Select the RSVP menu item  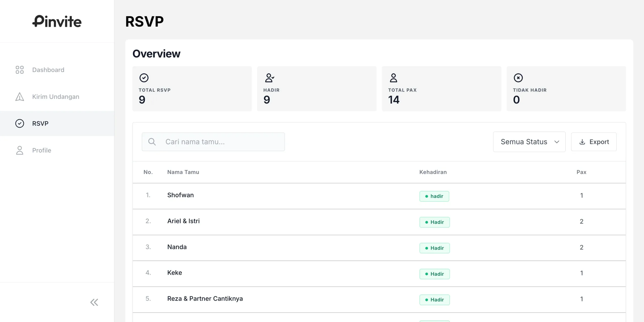pyautogui.click(x=57, y=124)
